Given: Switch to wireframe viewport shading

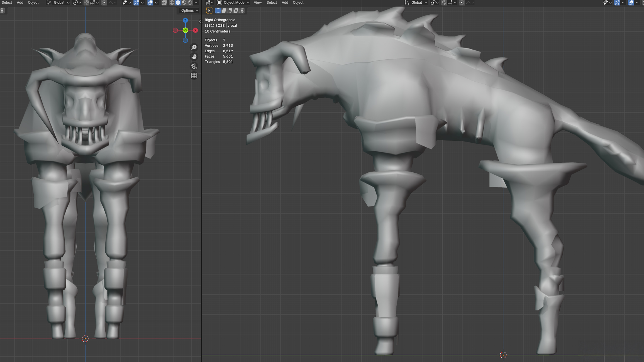Looking at the screenshot, I should (172, 3).
